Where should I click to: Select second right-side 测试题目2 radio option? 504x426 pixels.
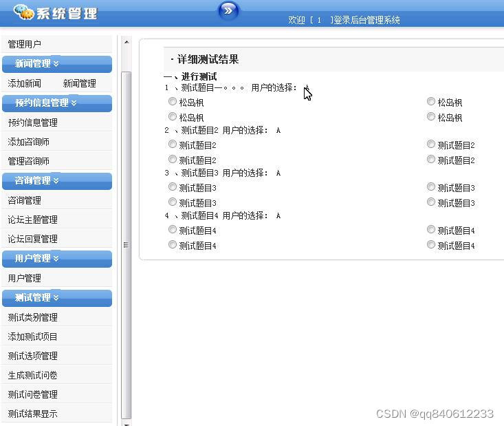(431, 159)
